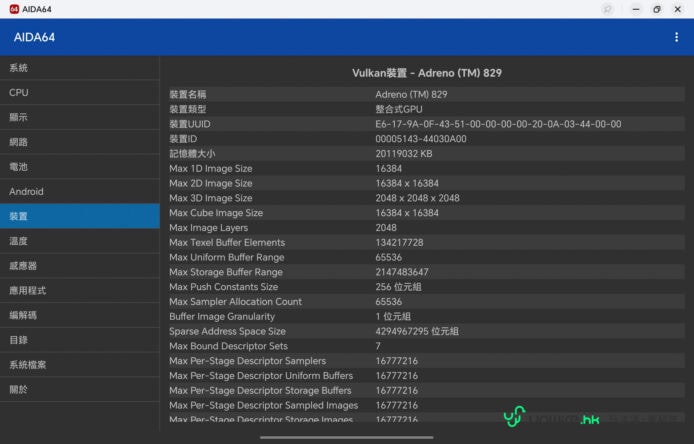694x444 pixels.
Task: Maximize the AIDA64 window
Action: pyautogui.click(x=657, y=9)
